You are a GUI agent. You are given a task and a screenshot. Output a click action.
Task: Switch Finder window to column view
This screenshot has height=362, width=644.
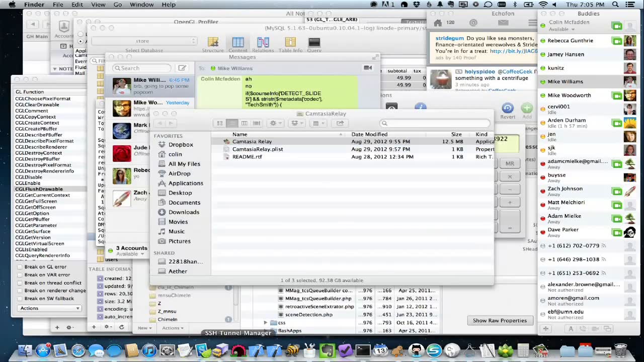[244, 123]
